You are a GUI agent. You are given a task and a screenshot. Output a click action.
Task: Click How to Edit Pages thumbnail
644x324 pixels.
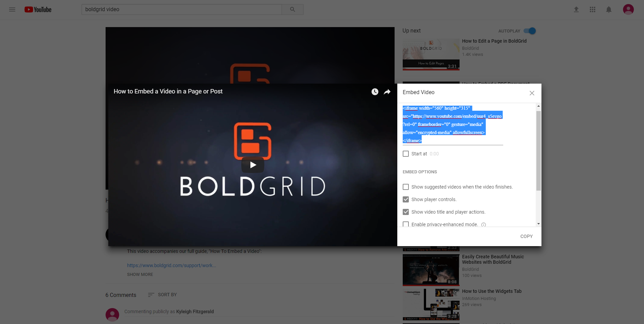click(x=431, y=54)
